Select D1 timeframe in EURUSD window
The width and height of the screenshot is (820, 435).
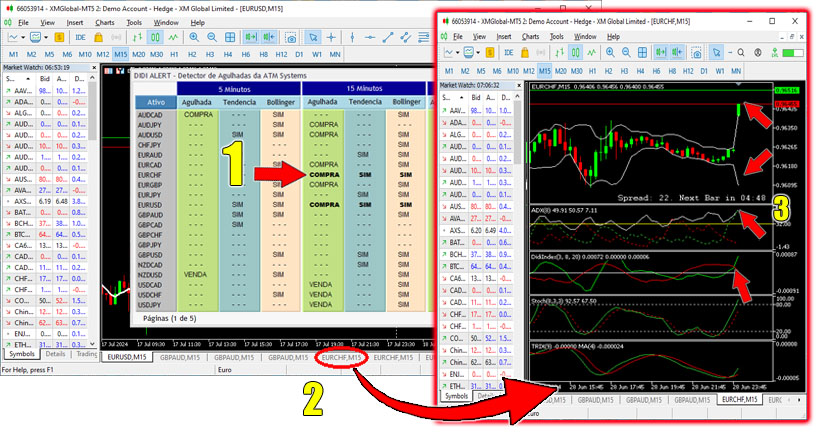pyautogui.click(x=299, y=54)
